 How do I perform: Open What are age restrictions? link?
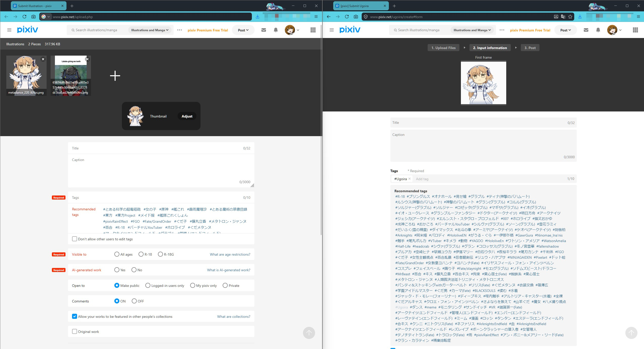230,254
